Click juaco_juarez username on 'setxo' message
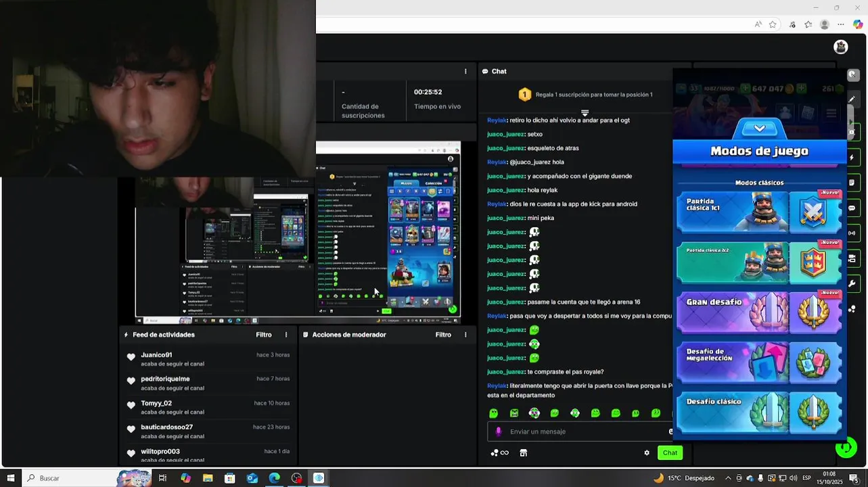This screenshot has height=487, width=868. [x=505, y=134]
